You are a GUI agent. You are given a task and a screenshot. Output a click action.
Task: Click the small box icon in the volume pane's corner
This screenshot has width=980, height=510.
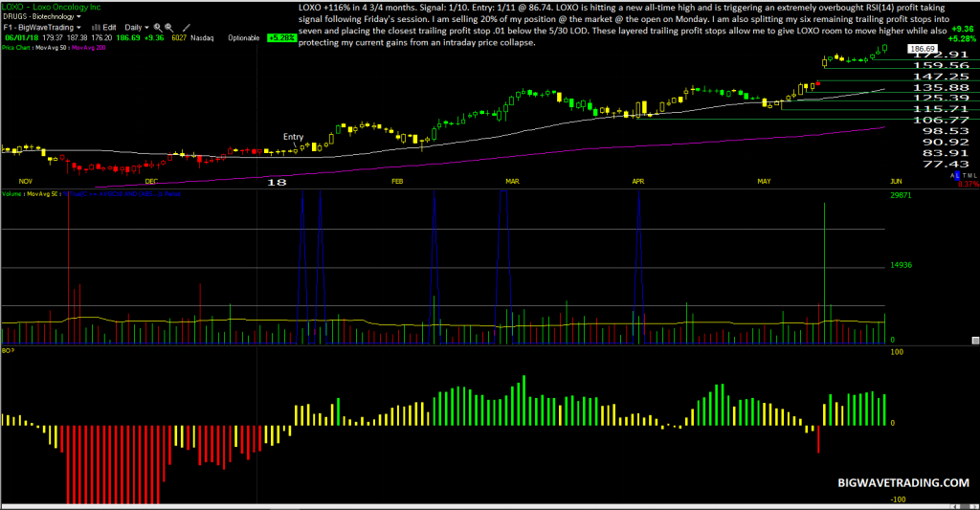coord(975,341)
